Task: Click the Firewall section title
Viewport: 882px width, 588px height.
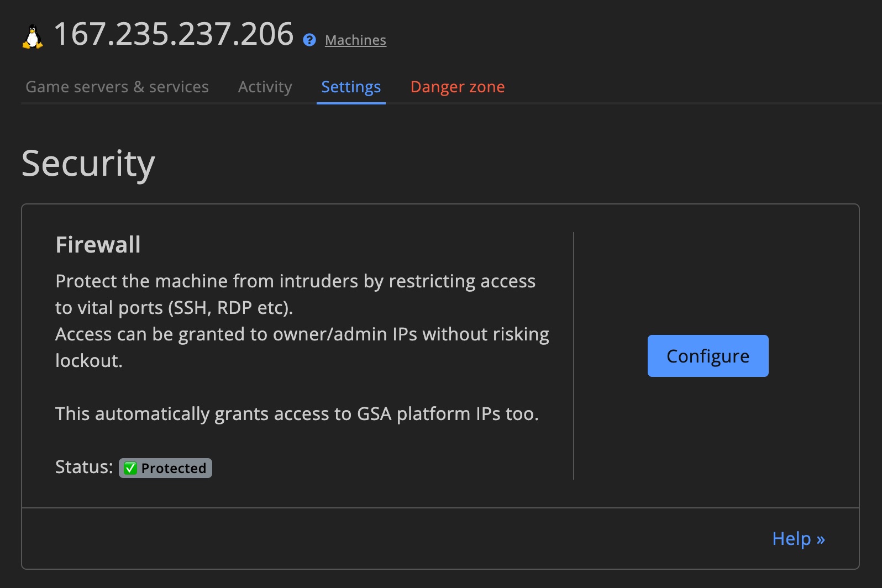Action: click(98, 245)
